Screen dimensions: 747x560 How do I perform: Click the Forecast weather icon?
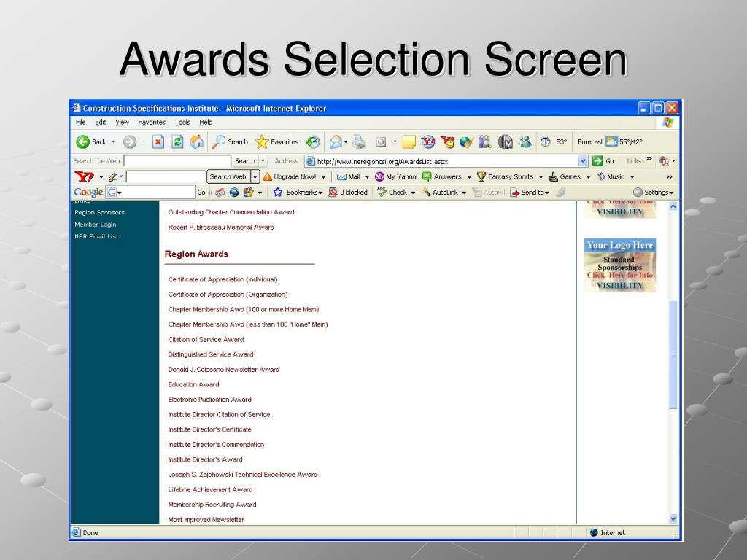611,141
